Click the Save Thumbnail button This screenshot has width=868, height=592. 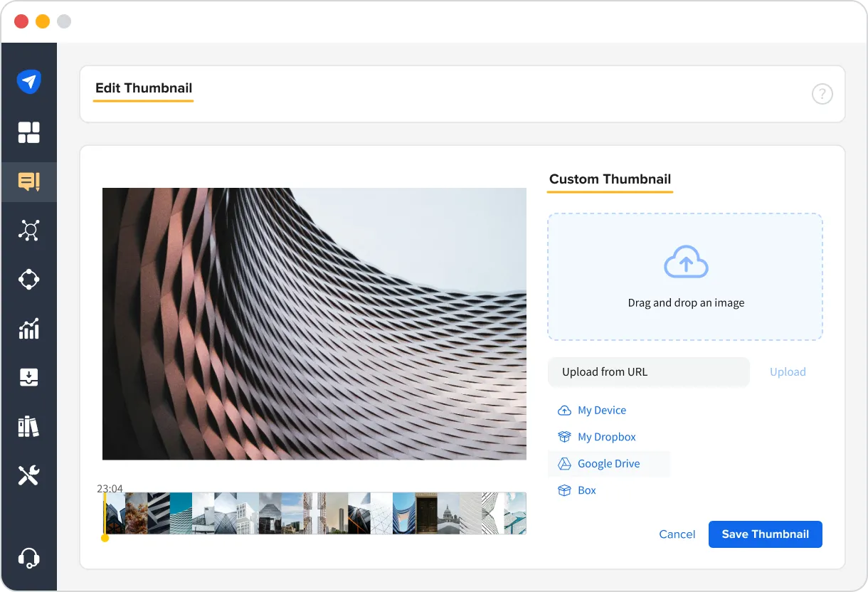click(x=765, y=534)
